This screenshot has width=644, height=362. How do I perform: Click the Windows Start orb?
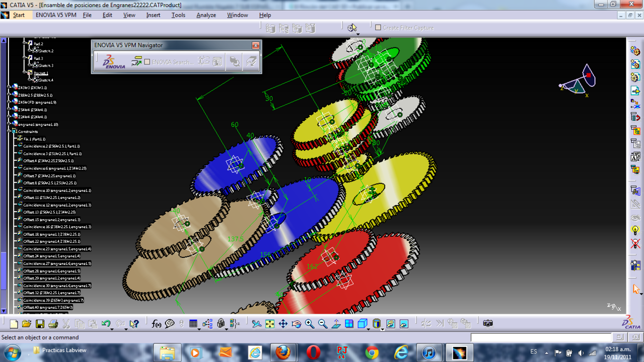(12, 352)
